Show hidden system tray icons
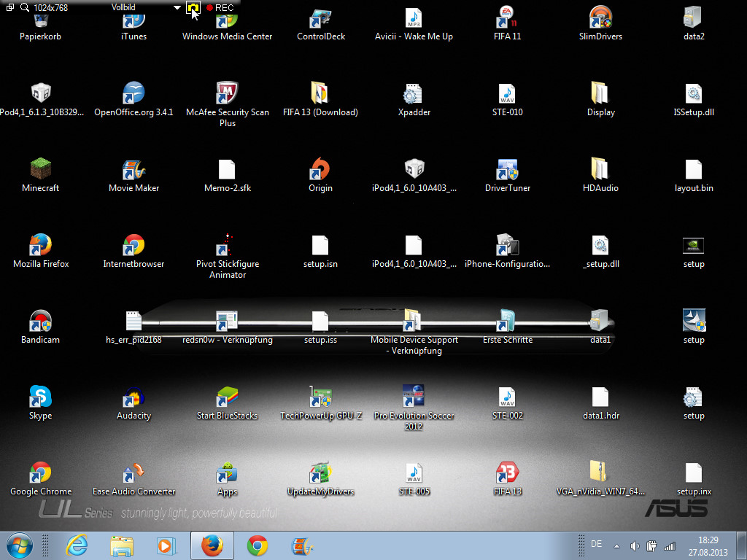747x560 pixels. 617,546
